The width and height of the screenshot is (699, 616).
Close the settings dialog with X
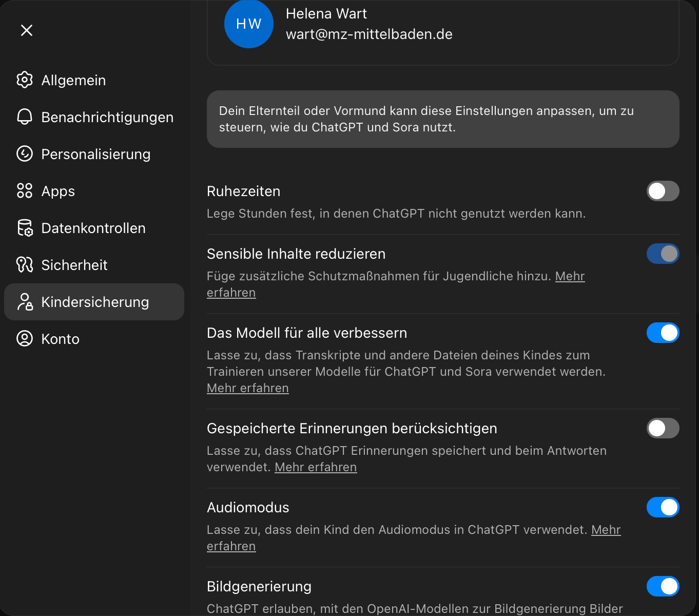coord(27,30)
